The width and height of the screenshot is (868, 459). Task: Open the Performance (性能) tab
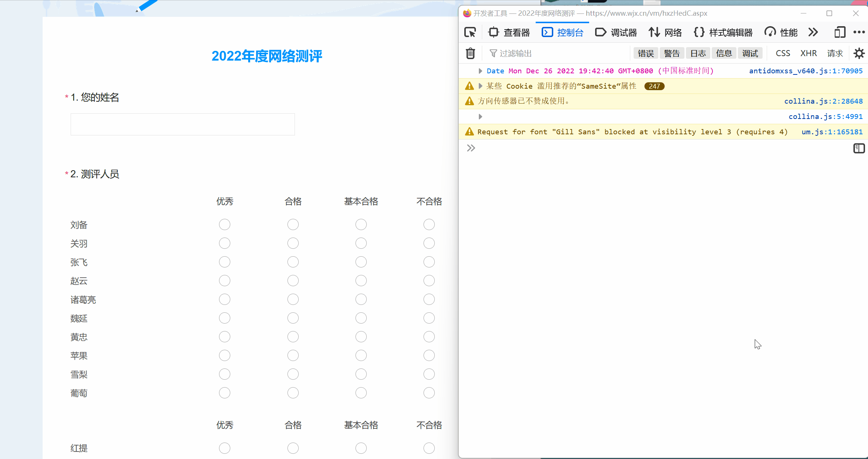[x=781, y=33]
